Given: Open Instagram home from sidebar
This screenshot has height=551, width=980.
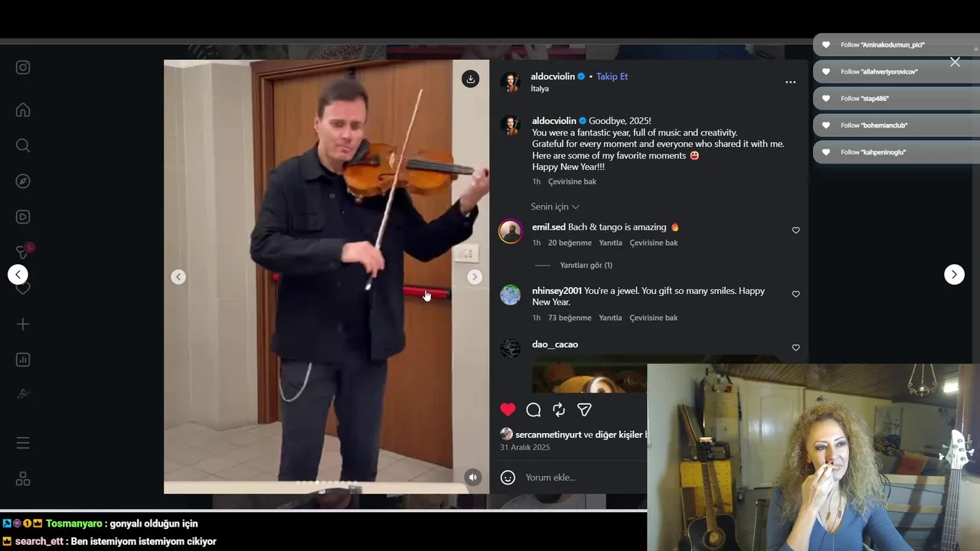Looking at the screenshot, I should (x=23, y=109).
